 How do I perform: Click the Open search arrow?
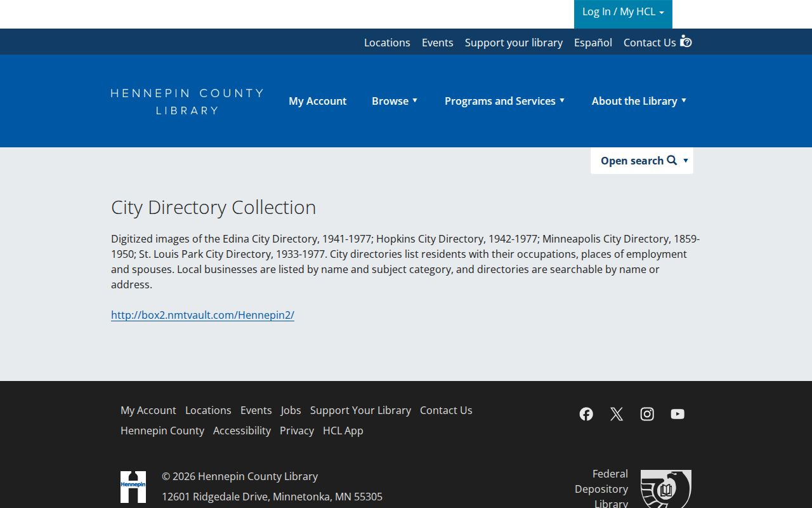tap(686, 161)
